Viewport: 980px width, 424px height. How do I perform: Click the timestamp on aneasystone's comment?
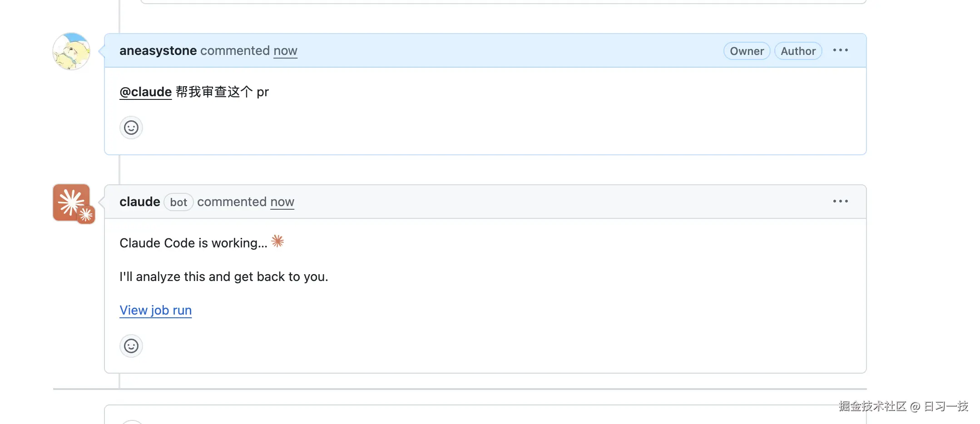[x=285, y=50]
